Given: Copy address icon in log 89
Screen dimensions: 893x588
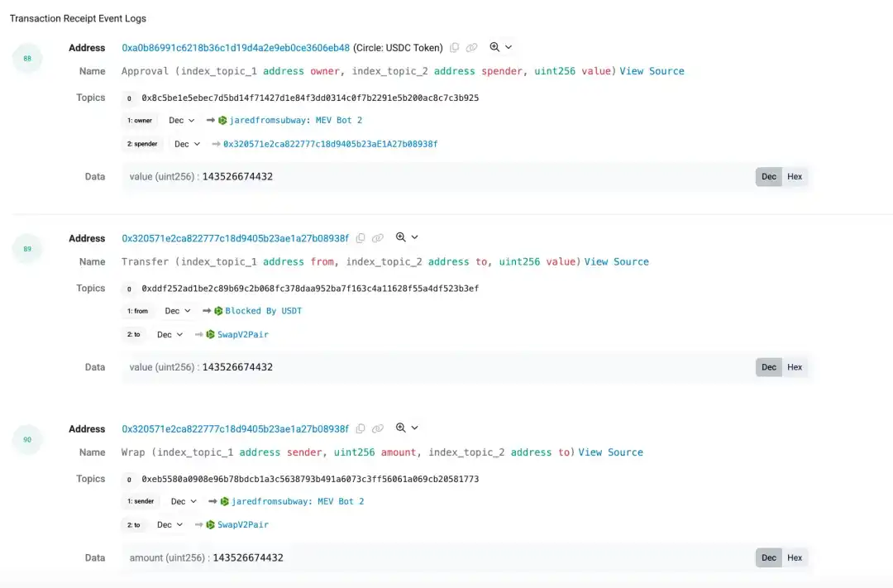Looking at the screenshot, I should 361,238.
